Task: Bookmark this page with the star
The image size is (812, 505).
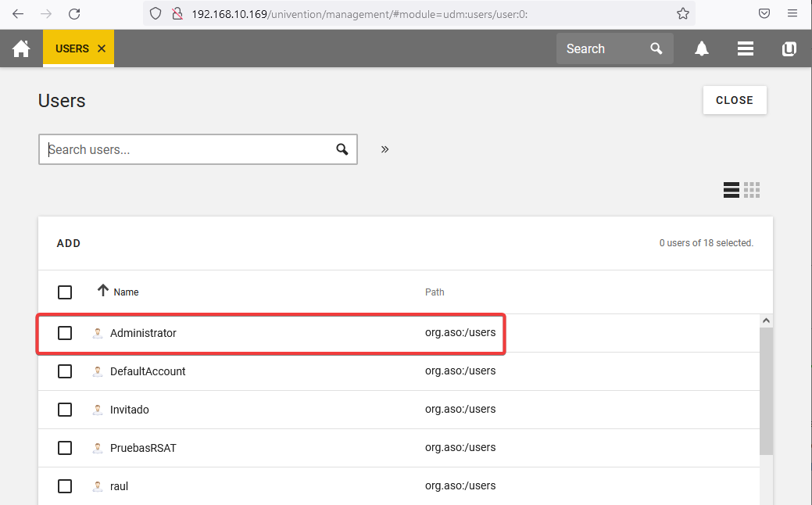Action: (682, 13)
